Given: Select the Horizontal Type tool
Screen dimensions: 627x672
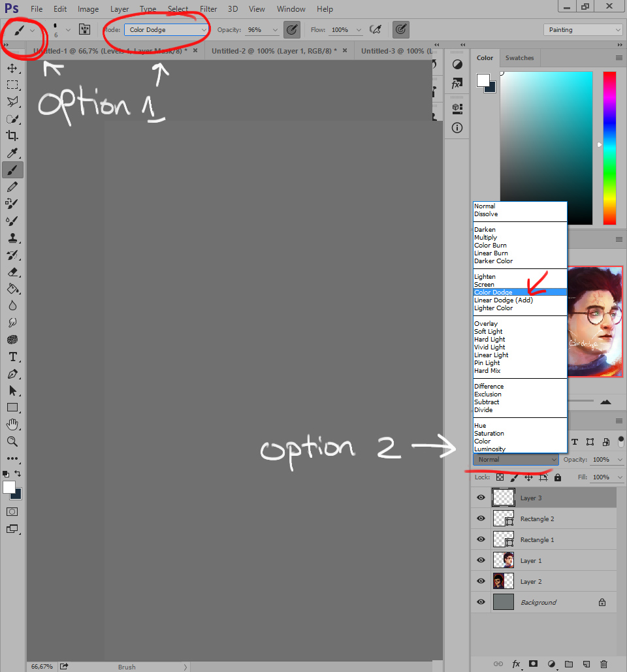Looking at the screenshot, I should pyautogui.click(x=12, y=357).
